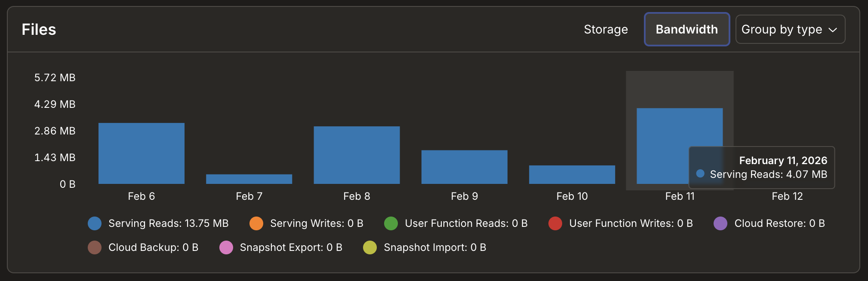Toggle the red User Function Writes dot
The height and width of the screenshot is (281, 868).
click(555, 223)
